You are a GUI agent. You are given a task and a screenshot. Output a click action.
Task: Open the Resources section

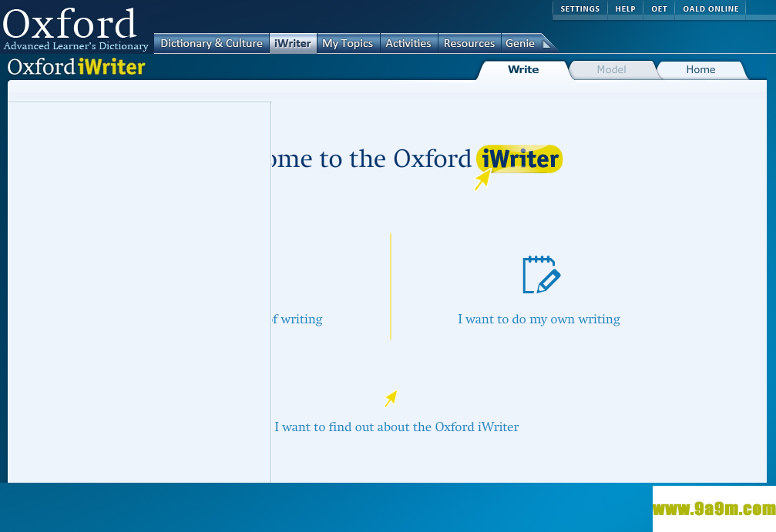pyautogui.click(x=469, y=44)
